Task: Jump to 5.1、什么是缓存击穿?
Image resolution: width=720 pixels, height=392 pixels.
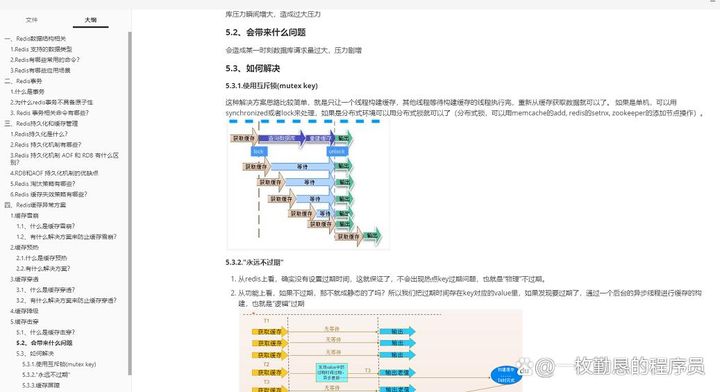Action: 45,332
